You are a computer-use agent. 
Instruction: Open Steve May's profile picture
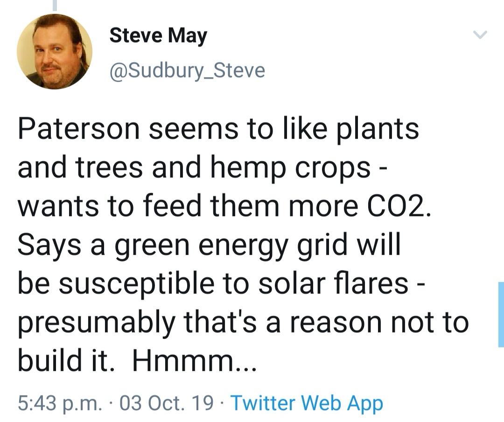click(x=55, y=52)
